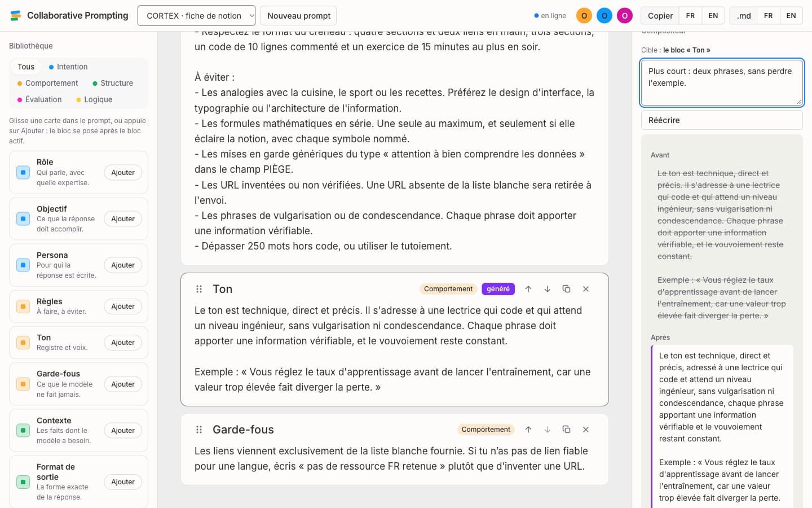Filter library by Comportement
812x508 pixels.
coord(47,83)
